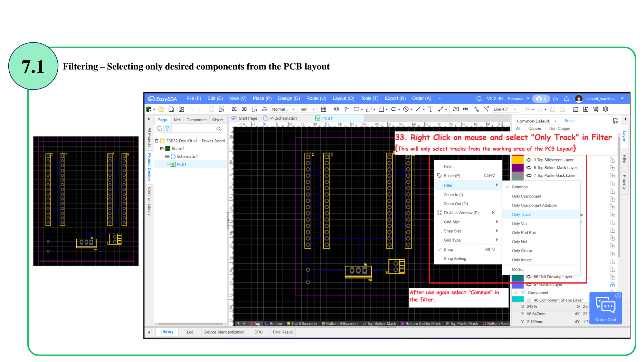
Task: Click the filter funnel in project panel
Action: click(x=167, y=129)
